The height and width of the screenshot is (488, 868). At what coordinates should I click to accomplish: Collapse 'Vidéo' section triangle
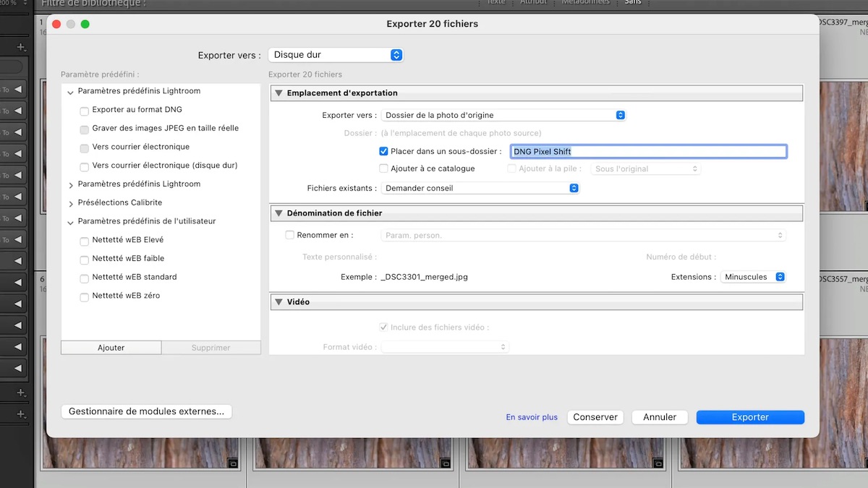(x=278, y=302)
